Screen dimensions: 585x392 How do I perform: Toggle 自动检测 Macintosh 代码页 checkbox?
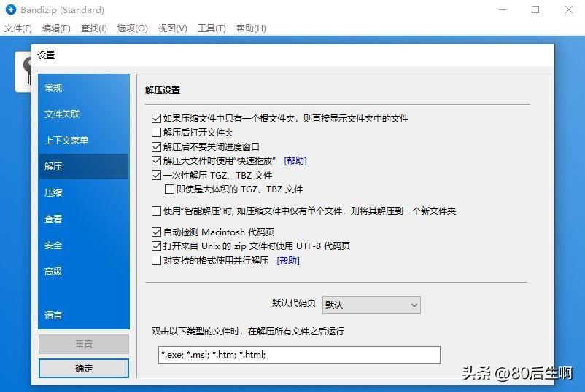(156, 232)
